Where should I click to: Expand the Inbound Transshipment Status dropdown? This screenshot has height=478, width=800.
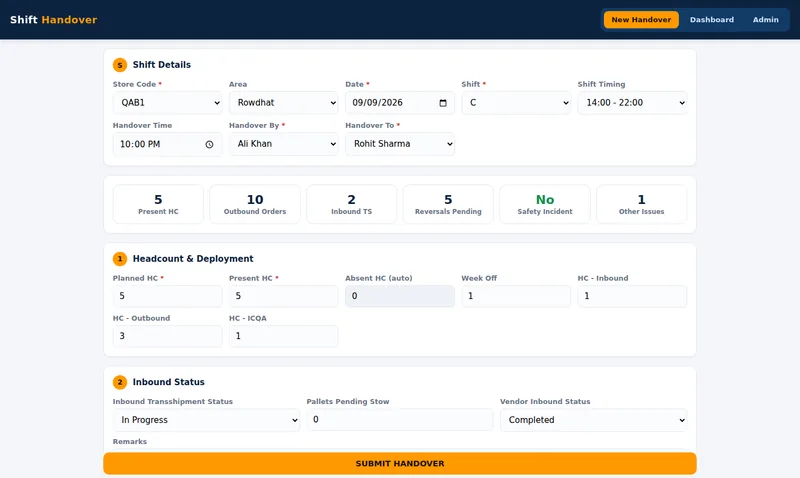pos(206,420)
